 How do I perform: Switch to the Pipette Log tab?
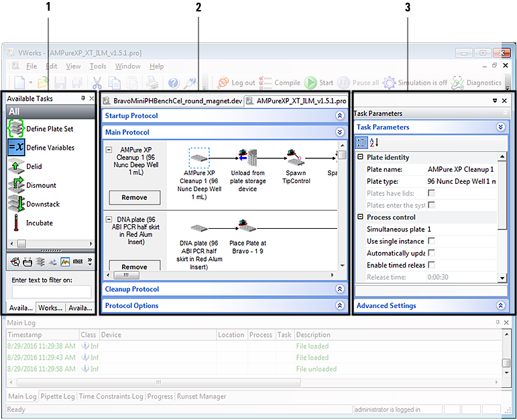(58, 397)
